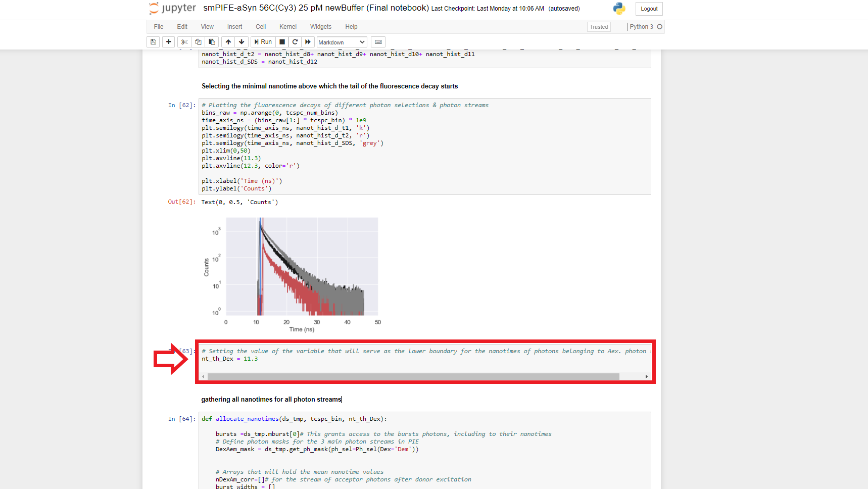Click inside code cell In [62]
Screen dimensions: 868x489
[x=425, y=146]
